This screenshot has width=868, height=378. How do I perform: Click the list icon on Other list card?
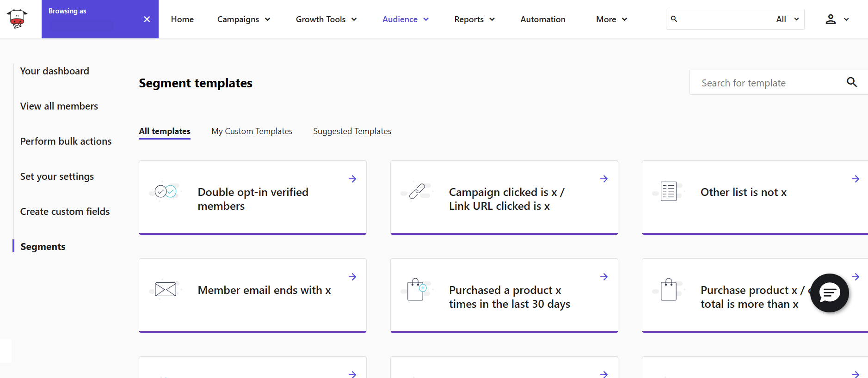[x=669, y=191]
